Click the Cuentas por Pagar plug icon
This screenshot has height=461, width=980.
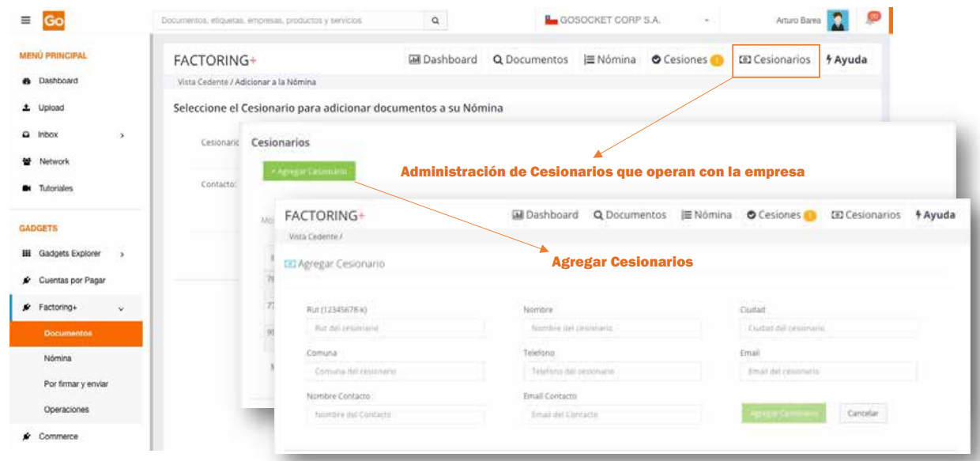(x=26, y=280)
